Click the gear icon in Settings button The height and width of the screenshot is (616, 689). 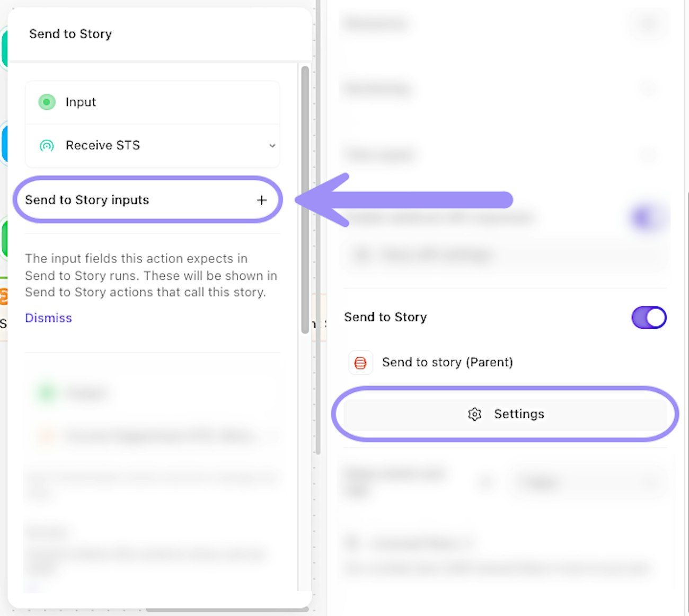[x=474, y=414]
